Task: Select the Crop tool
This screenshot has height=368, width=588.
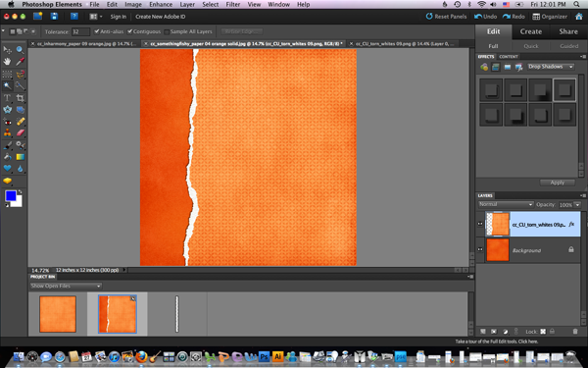Action: pos(21,98)
